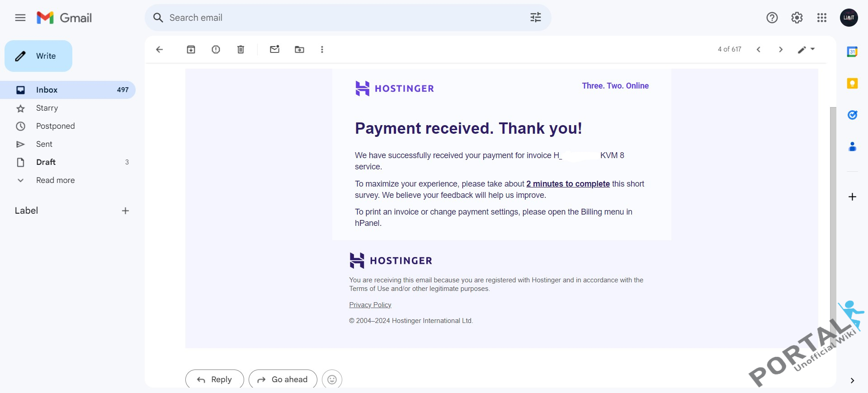Open the Google apps grid
The height and width of the screenshot is (393, 868).
(822, 18)
